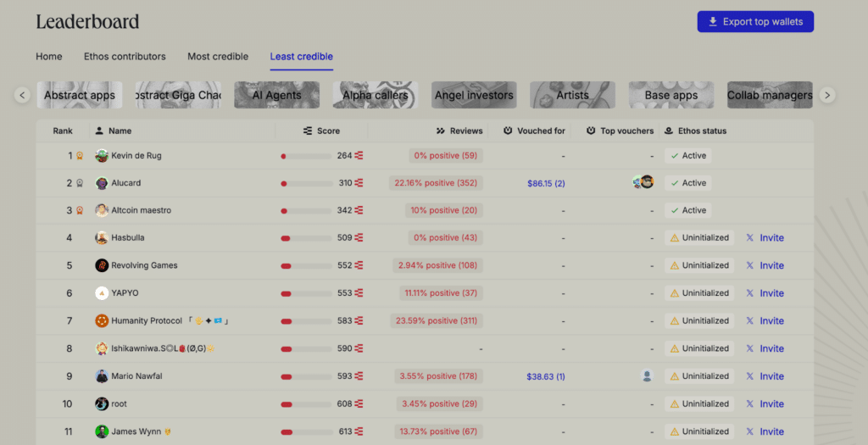Click the rank 1 medal icon
This screenshot has height=445, width=868.
80,155
